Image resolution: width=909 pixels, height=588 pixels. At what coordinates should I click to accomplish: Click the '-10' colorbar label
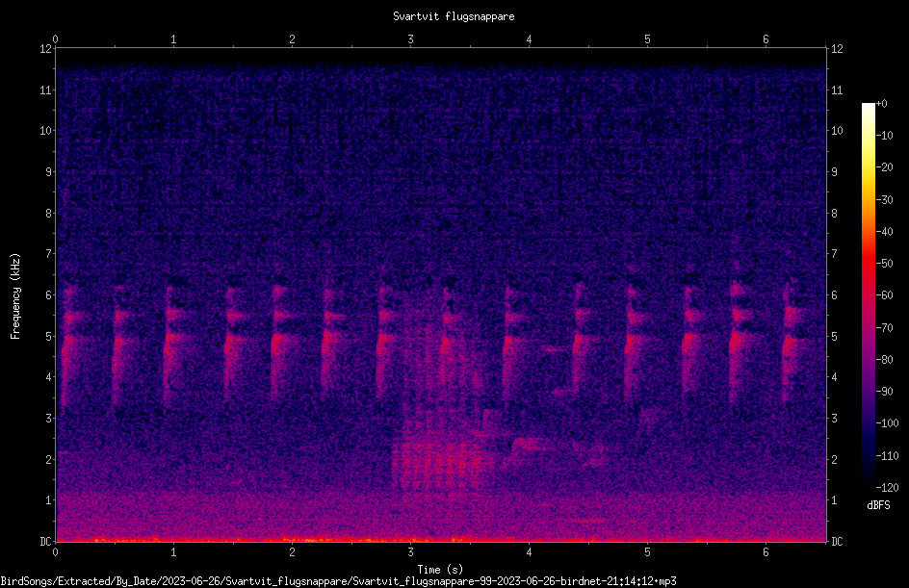tap(884, 136)
